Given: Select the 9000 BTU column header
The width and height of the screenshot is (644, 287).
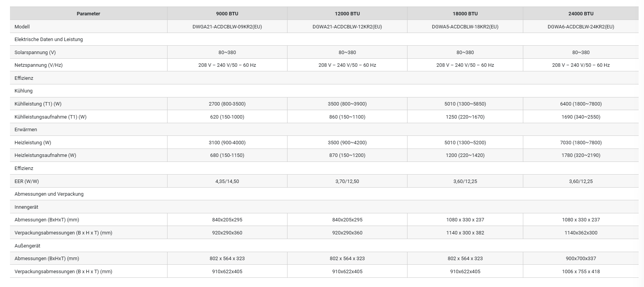Looking at the screenshot, I should (227, 13).
